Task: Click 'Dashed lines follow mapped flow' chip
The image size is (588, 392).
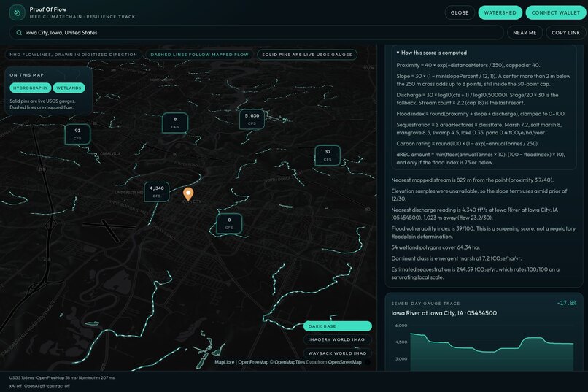Action: pyautogui.click(x=199, y=55)
